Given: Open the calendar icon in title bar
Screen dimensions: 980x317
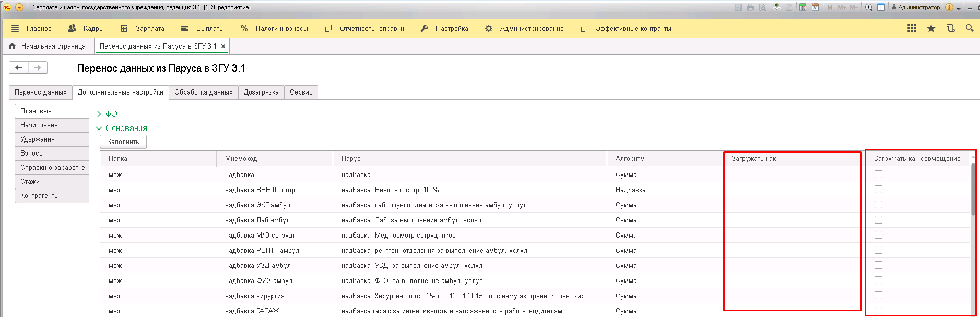Looking at the screenshot, I should click(x=815, y=7).
